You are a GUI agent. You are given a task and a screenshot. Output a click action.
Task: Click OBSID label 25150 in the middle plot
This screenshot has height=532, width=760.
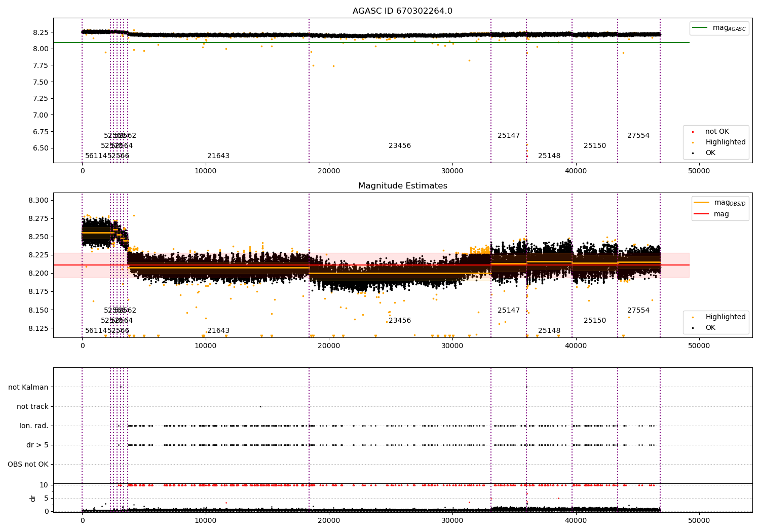pos(595,321)
